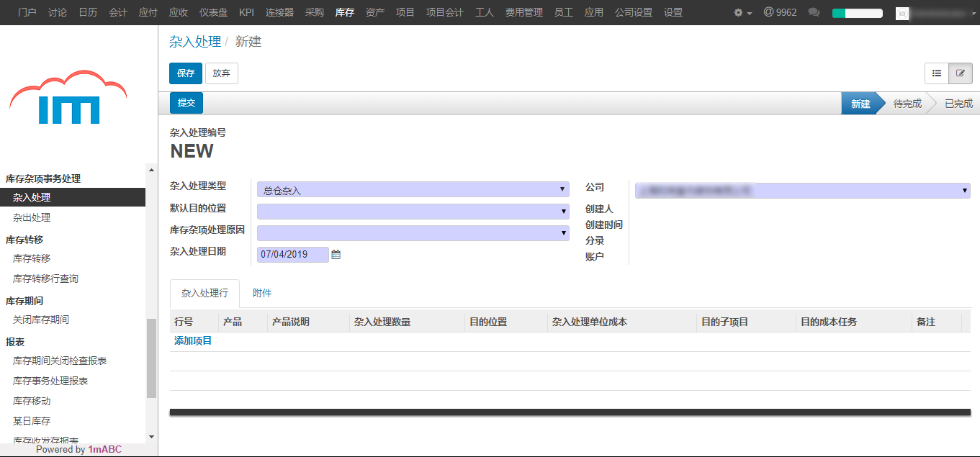
Task: Click the 待完成 status stage
Action: click(907, 104)
